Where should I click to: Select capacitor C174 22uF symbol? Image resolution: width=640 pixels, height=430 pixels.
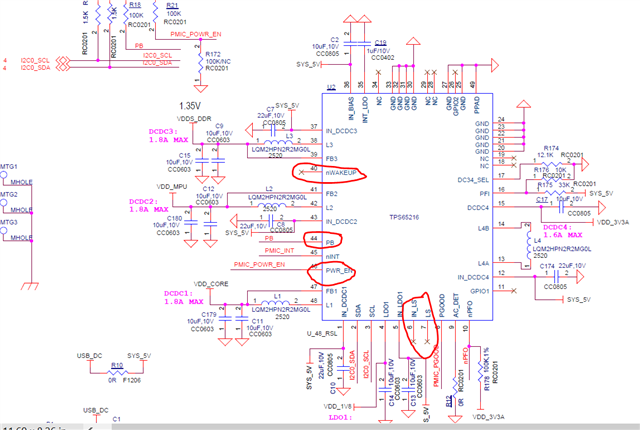[x=556, y=277]
